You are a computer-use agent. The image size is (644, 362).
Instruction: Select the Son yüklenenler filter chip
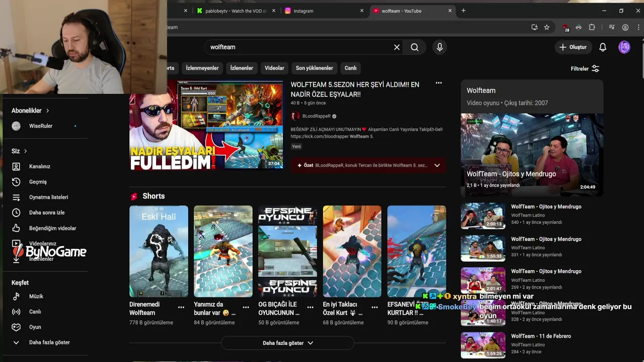click(x=314, y=68)
